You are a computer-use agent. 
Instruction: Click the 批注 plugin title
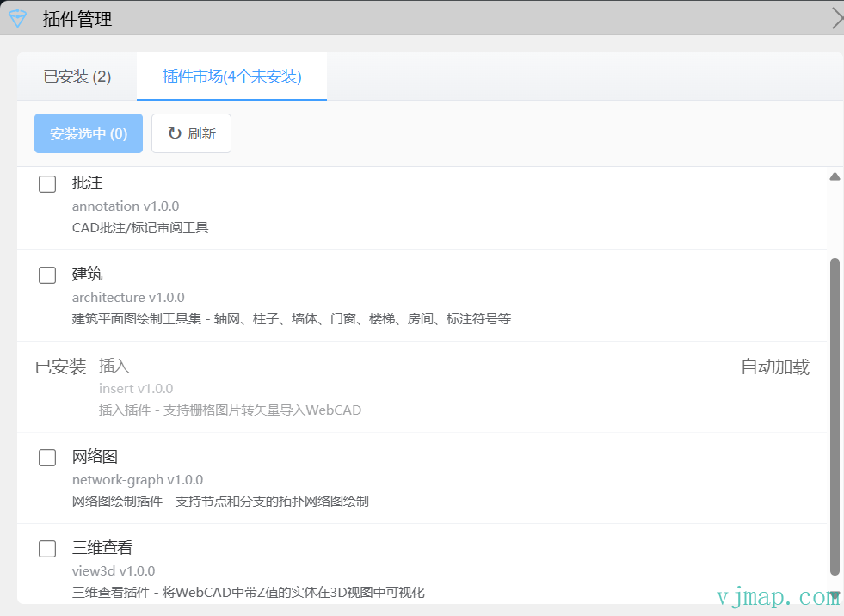pyautogui.click(x=88, y=183)
